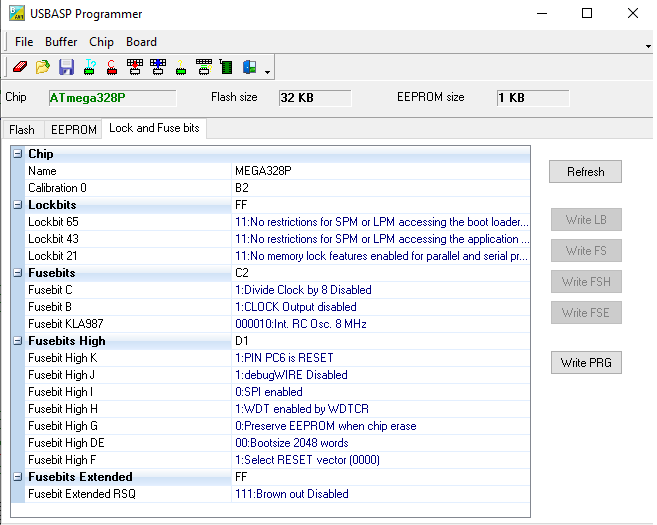Open a file with the folder icon

click(x=42, y=67)
